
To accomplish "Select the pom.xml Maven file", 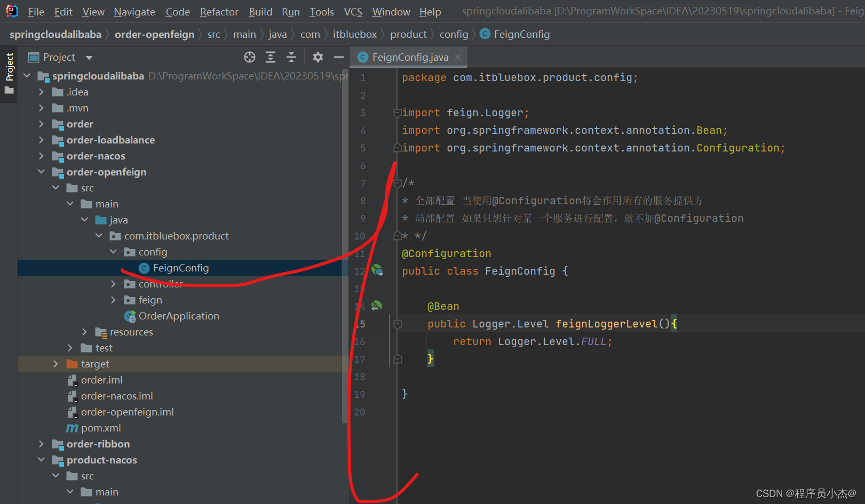I will point(100,428).
